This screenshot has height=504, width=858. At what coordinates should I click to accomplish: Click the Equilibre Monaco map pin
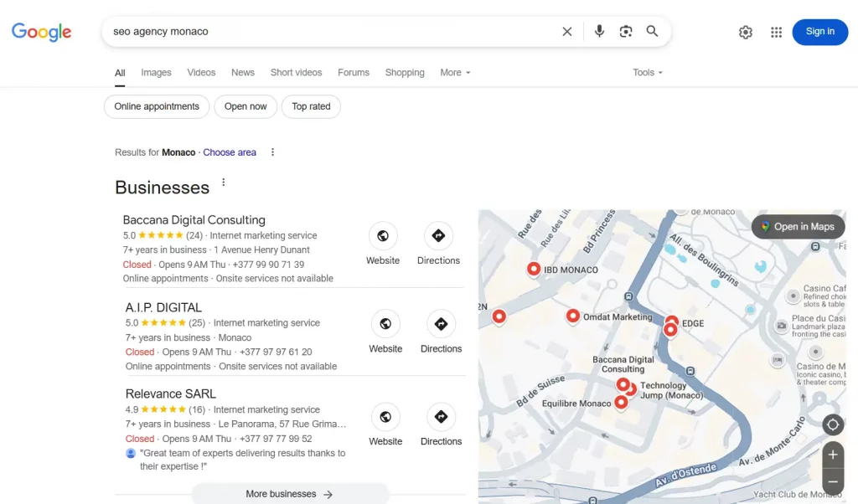(621, 403)
